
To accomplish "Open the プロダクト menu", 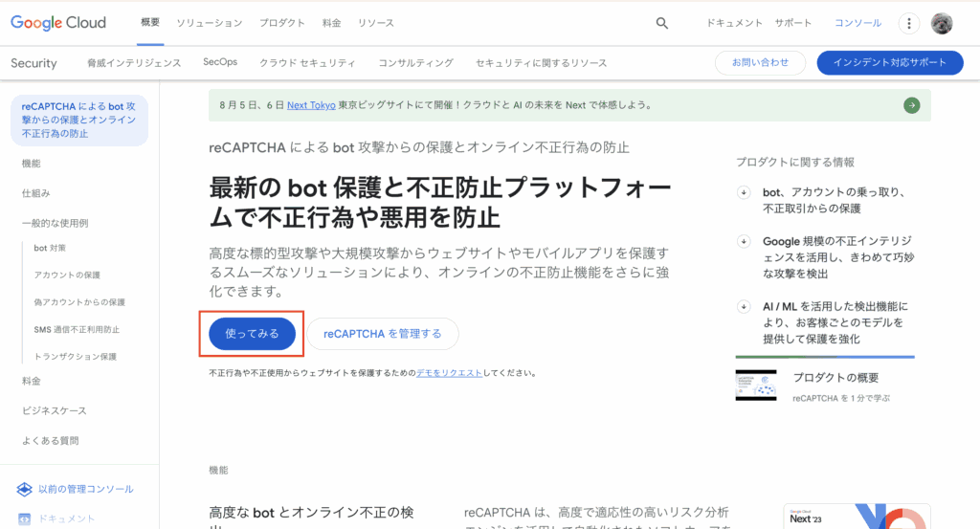I will (x=282, y=23).
